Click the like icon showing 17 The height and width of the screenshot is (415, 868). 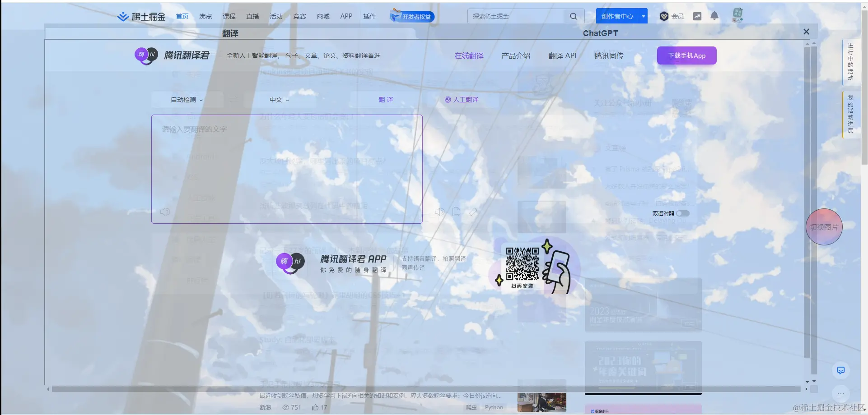tap(315, 407)
